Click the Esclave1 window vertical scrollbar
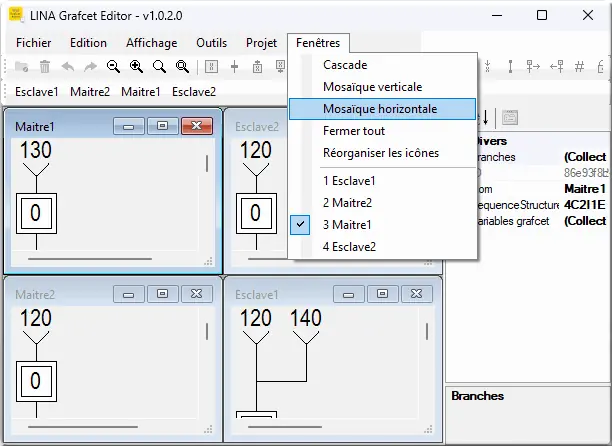This screenshot has width=612, height=446. point(427,332)
